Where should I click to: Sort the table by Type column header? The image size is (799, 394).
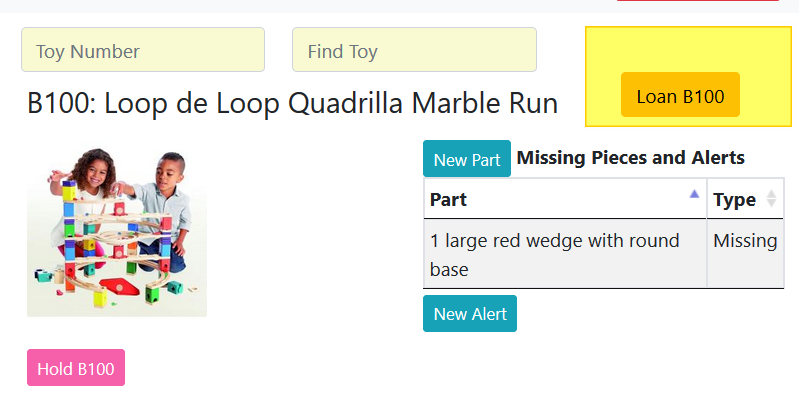pyautogui.click(x=745, y=199)
